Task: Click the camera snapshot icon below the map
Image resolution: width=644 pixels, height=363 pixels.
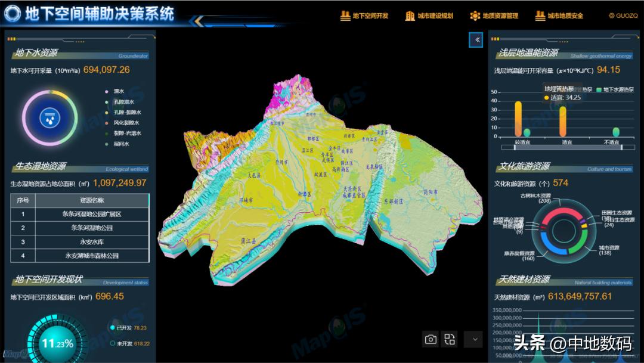Action: [x=431, y=339]
